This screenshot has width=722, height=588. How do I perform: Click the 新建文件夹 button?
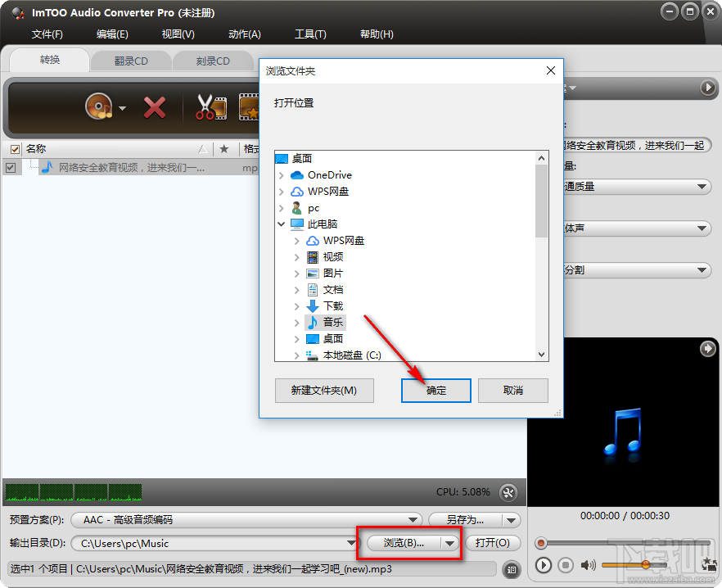click(324, 391)
